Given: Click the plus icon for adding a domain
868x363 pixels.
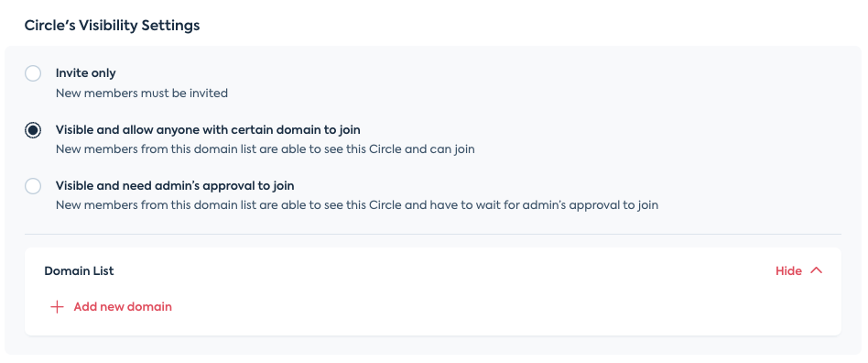Looking at the screenshot, I should pyautogui.click(x=57, y=307).
